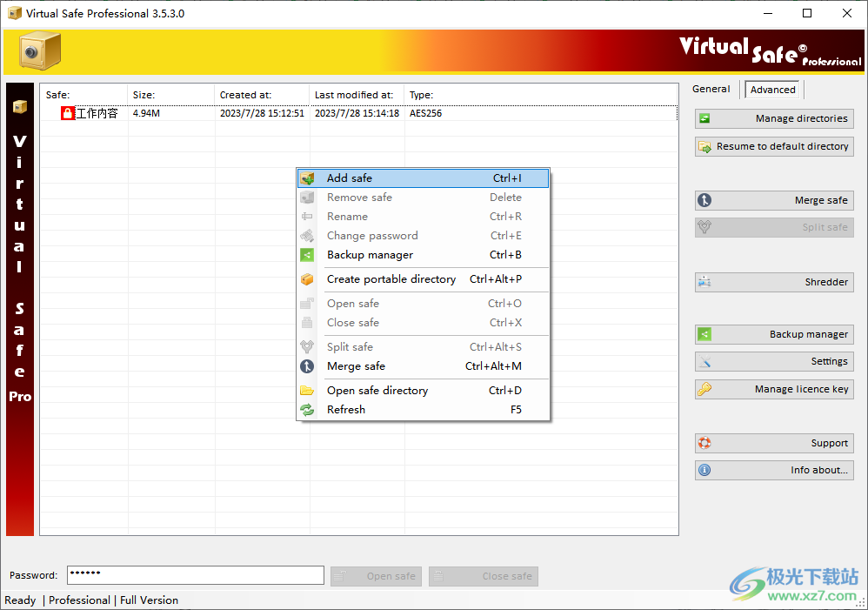Click the Manage directories icon in side panel
Image resolution: width=868 pixels, height=610 pixels.
[x=704, y=118]
